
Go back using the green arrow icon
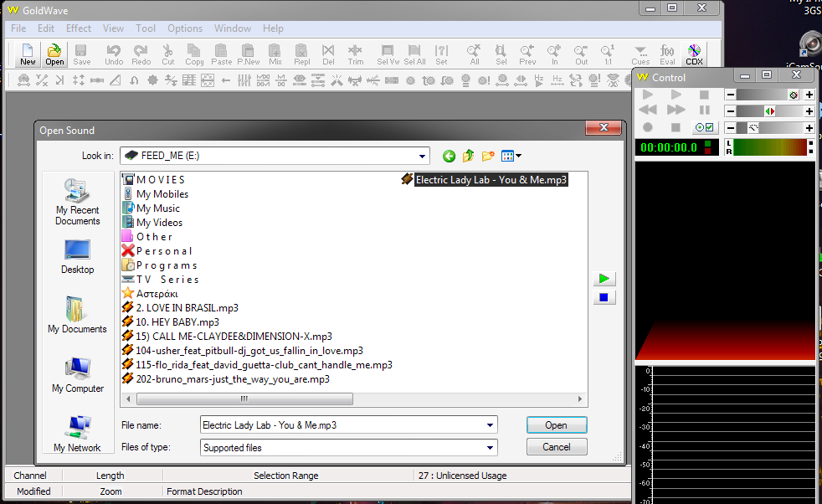[x=449, y=156]
